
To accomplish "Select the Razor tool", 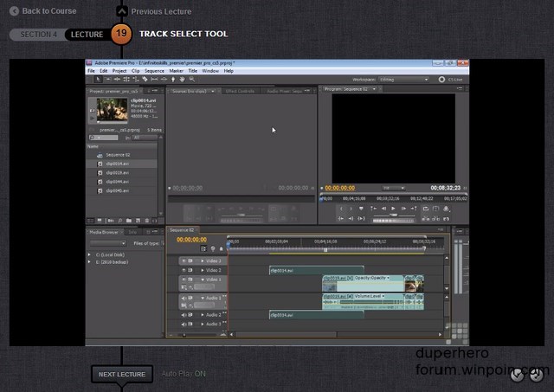I will point(145,80).
